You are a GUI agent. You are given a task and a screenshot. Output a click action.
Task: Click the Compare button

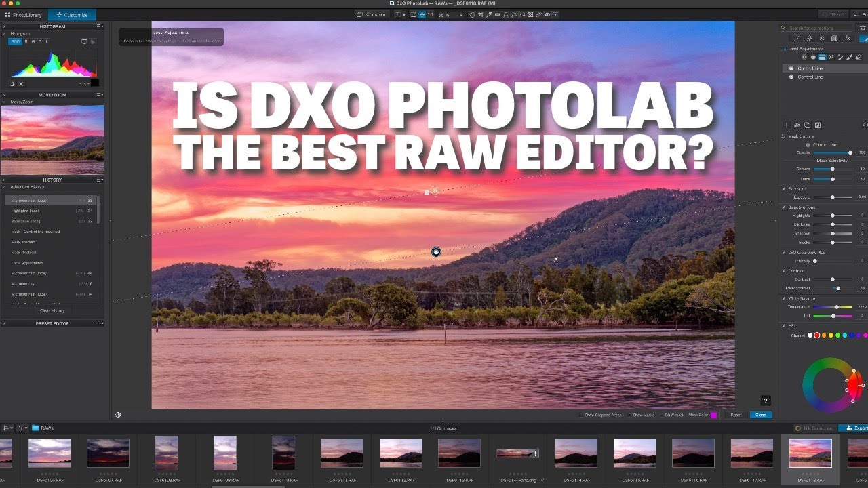tap(372, 14)
